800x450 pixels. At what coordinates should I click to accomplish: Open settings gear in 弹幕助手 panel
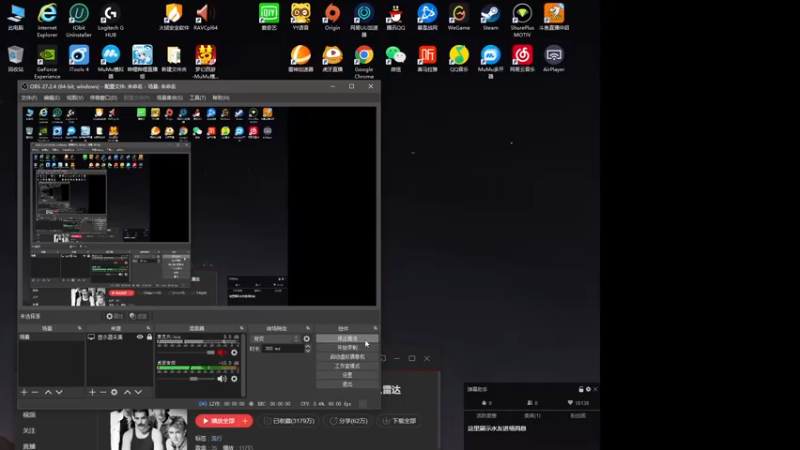[588, 389]
